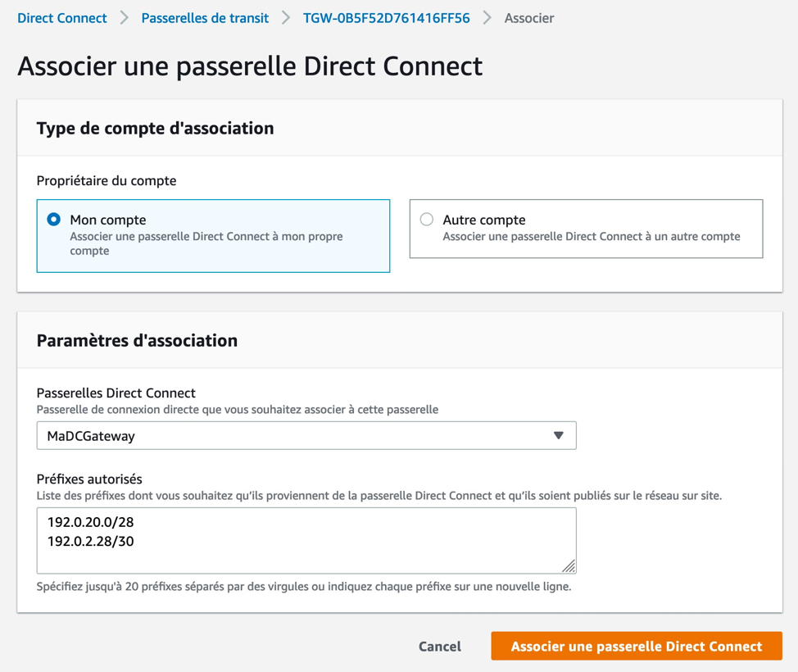
Task: Click orange Associer une passerelle Direct Connect button
Action: click(637, 647)
